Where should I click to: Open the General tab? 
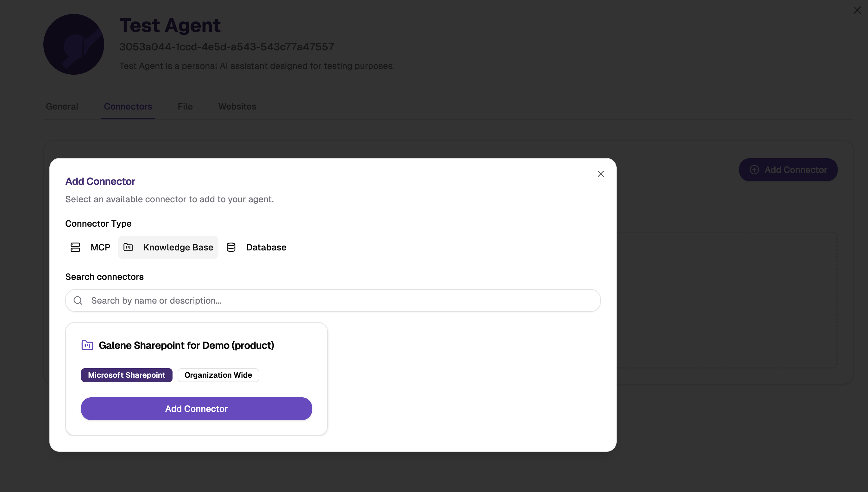62,106
